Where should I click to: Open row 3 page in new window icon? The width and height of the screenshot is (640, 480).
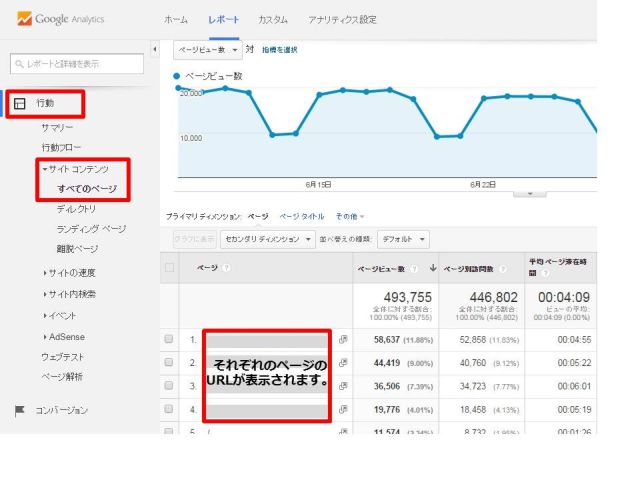pyautogui.click(x=343, y=386)
